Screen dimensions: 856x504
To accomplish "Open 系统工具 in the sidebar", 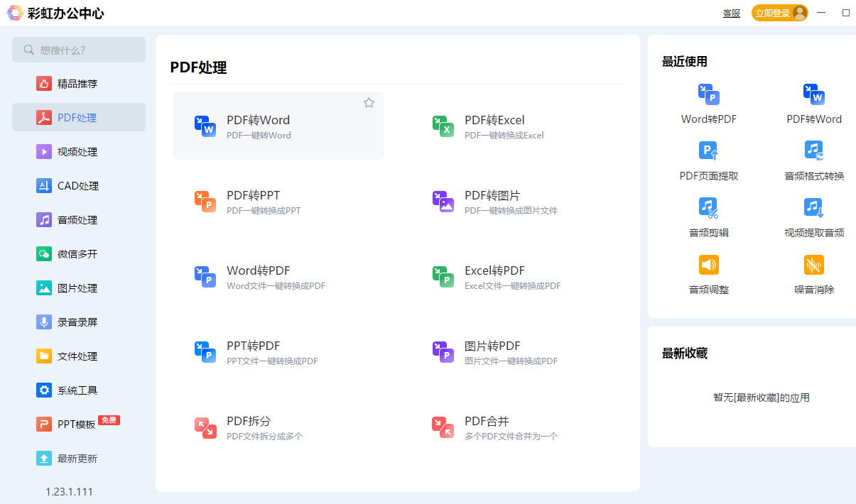I will [79, 390].
